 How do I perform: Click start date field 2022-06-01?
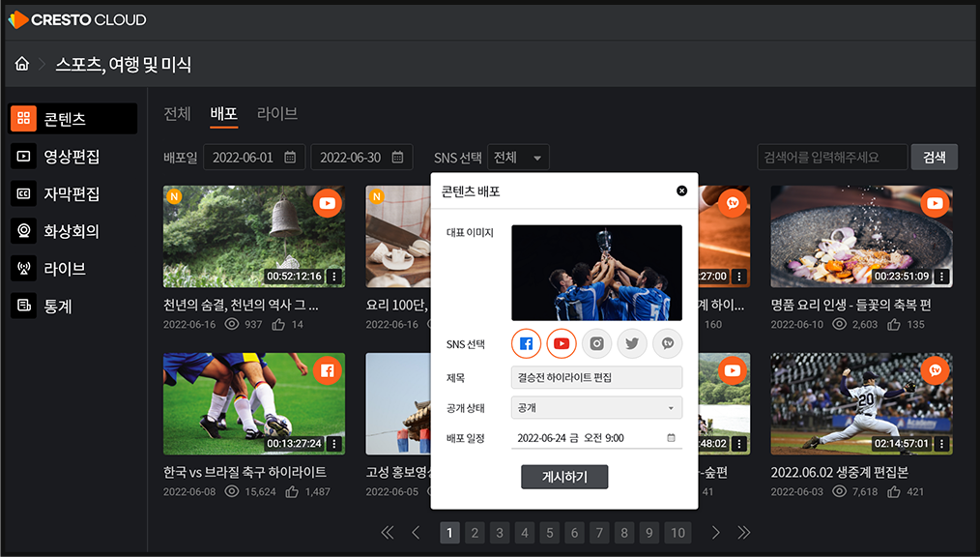coord(254,158)
